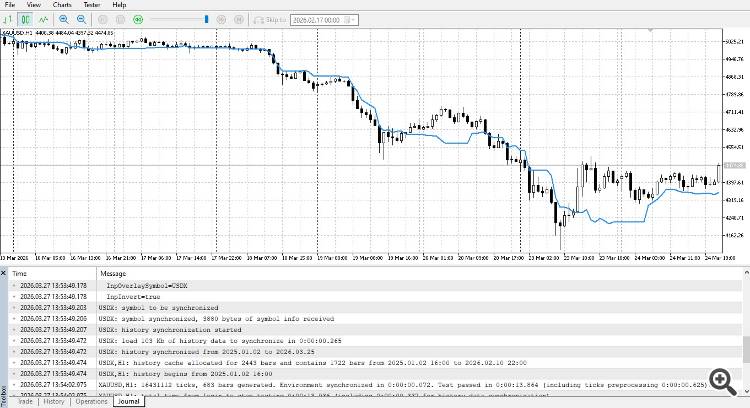Screen dimensions: 750x408
Task: Open the Charts menu
Action: tap(62, 4)
